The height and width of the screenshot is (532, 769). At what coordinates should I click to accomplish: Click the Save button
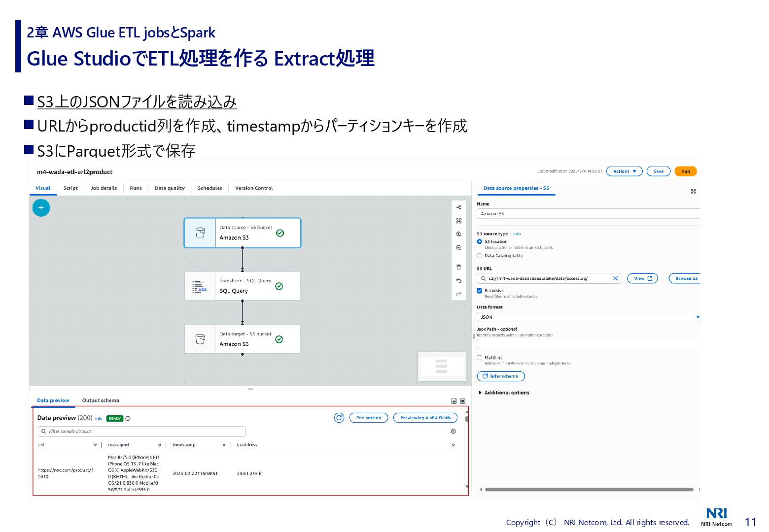click(659, 171)
